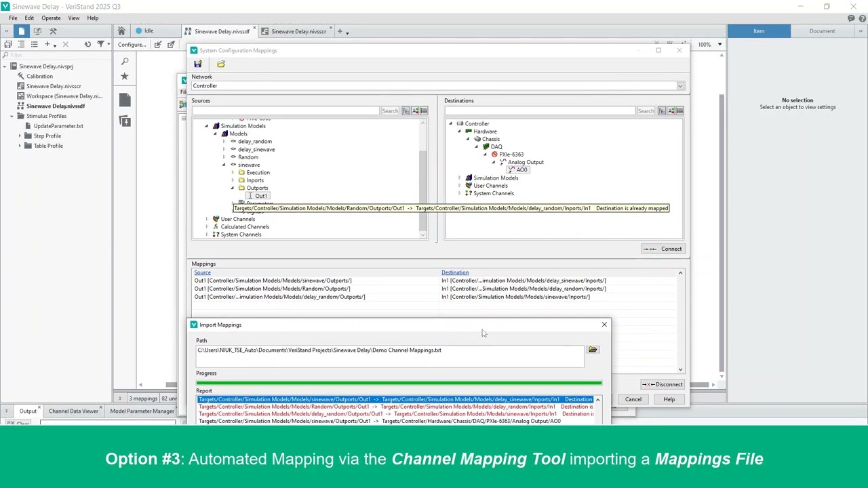Switch to Document tab in right panel
The height and width of the screenshot is (488, 868).
pos(822,31)
